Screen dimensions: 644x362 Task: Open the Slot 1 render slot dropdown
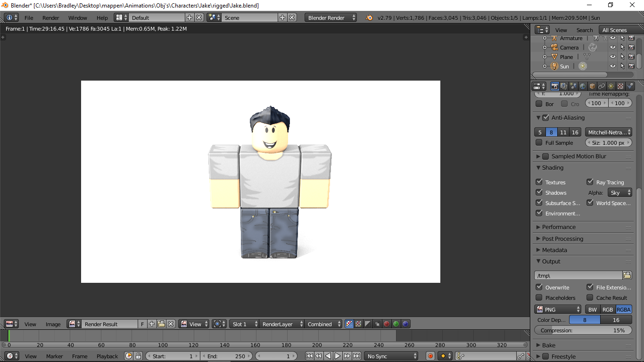244,324
